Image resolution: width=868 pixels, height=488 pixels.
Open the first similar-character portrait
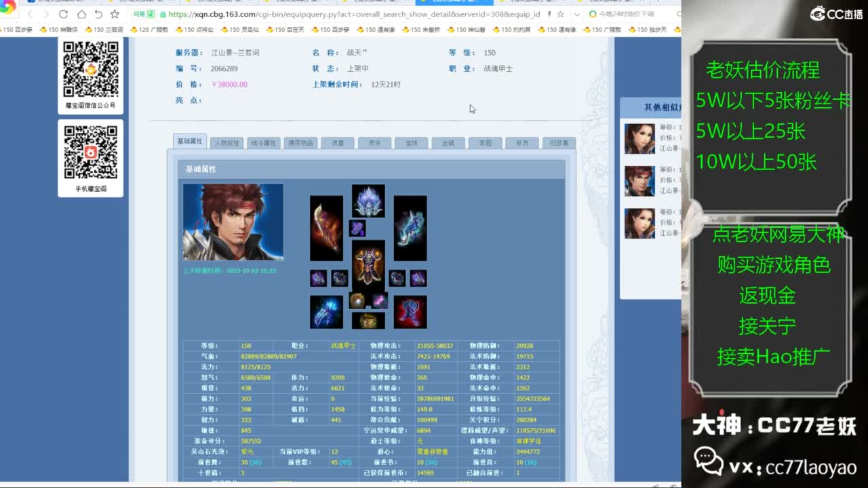pyautogui.click(x=639, y=139)
